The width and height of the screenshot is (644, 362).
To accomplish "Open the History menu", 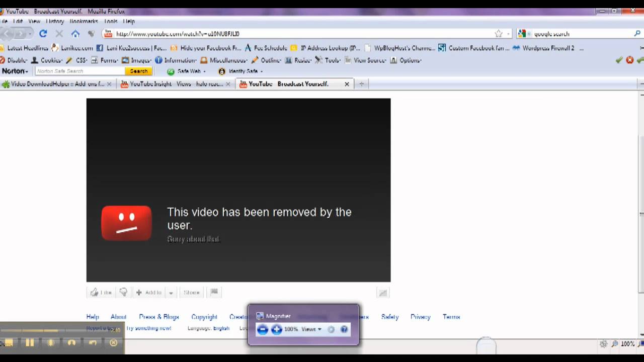I will [x=55, y=22].
